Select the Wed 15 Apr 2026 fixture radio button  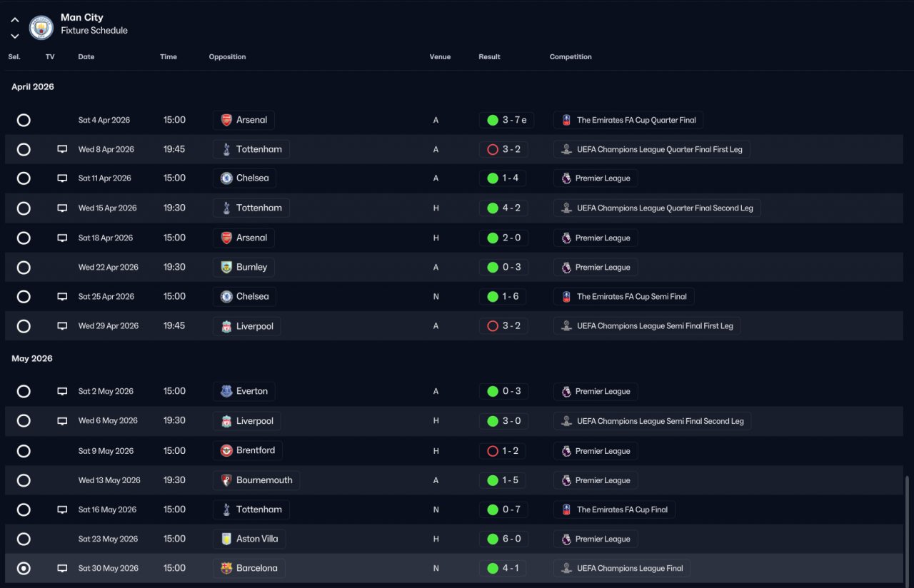pyautogui.click(x=24, y=208)
